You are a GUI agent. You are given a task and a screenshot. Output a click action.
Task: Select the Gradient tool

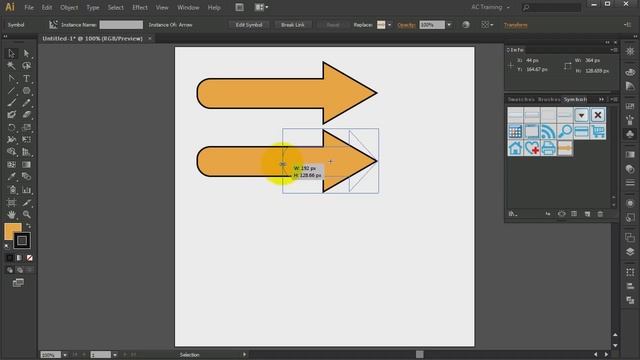27,164
